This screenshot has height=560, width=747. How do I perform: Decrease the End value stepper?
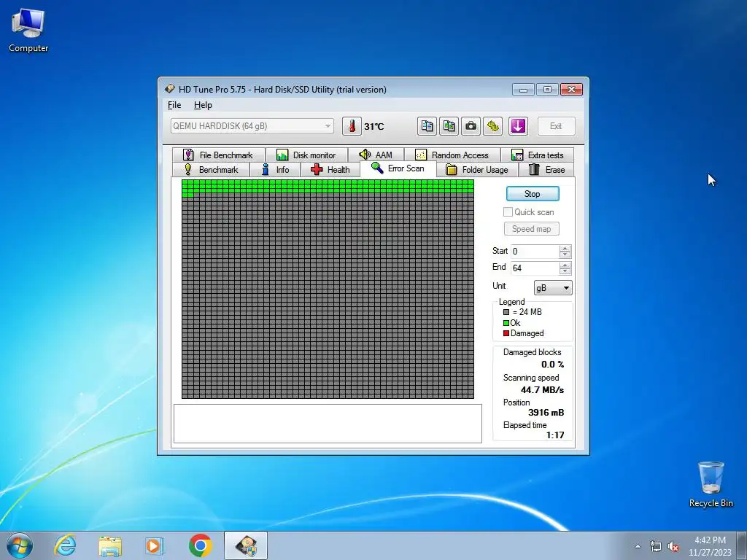pos(565,271)
